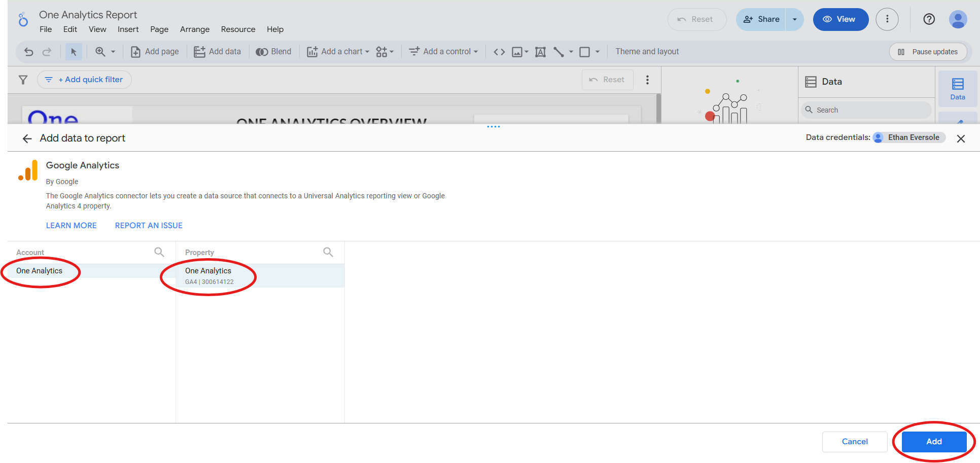The width and height of the screenshot is (980, 463).
Task: Select One Analytics in the Account column
Action: tap(91, 271)
